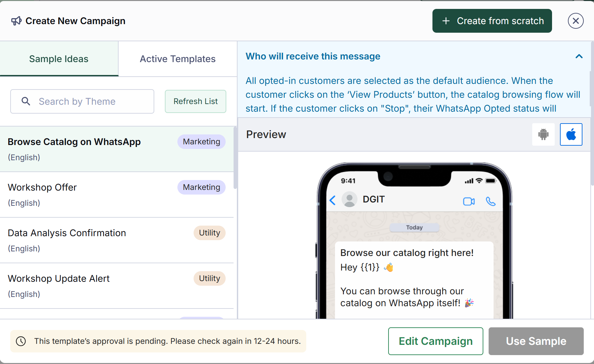Click Edit Campaign button
The image size is (594, 364).
[435, 341]
